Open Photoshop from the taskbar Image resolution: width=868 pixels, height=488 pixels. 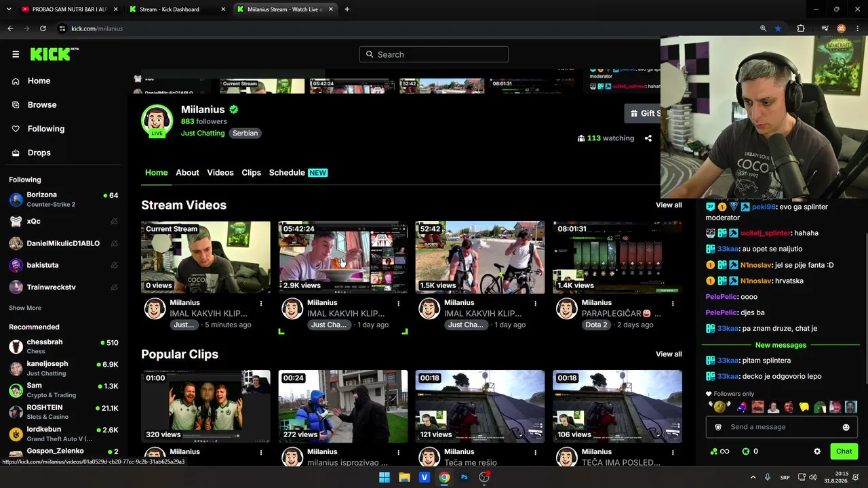click(465, 477)
